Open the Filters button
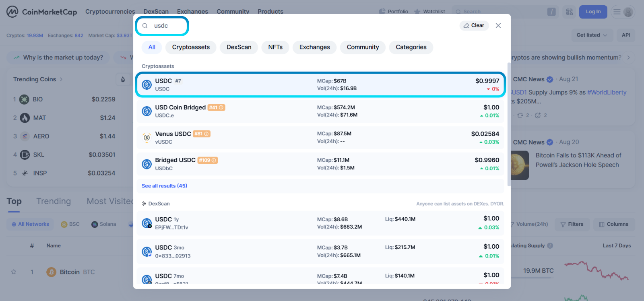 pyautogui.click(x=572, y=224)
